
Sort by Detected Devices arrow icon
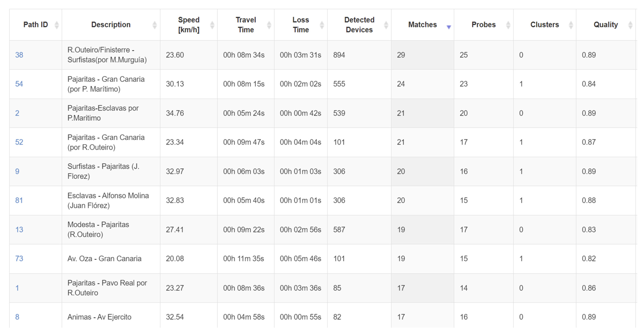tap(386, 25)
